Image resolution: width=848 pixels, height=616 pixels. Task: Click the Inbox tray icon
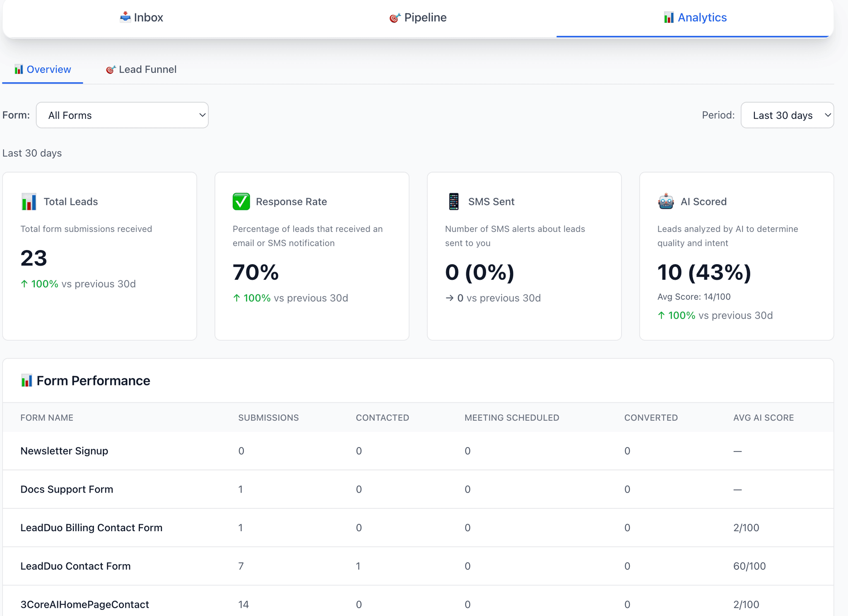click(x=125, y=17)
